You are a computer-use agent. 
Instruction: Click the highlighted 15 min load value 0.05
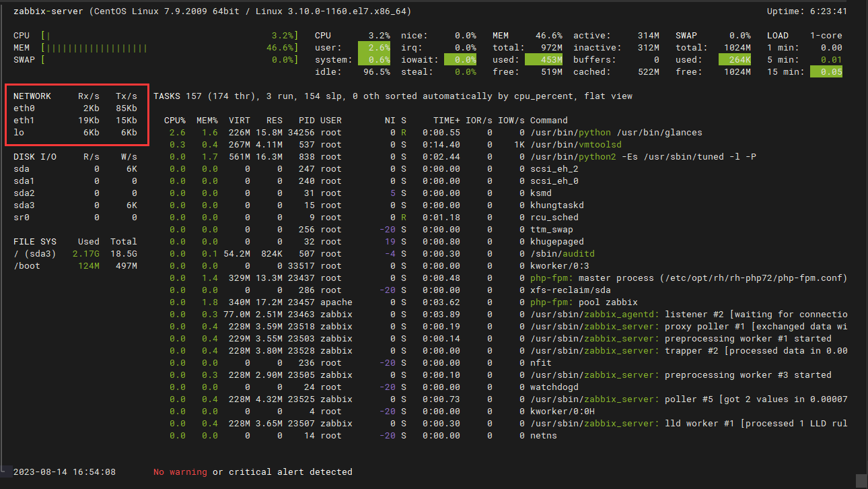click(x=826, y=72)
